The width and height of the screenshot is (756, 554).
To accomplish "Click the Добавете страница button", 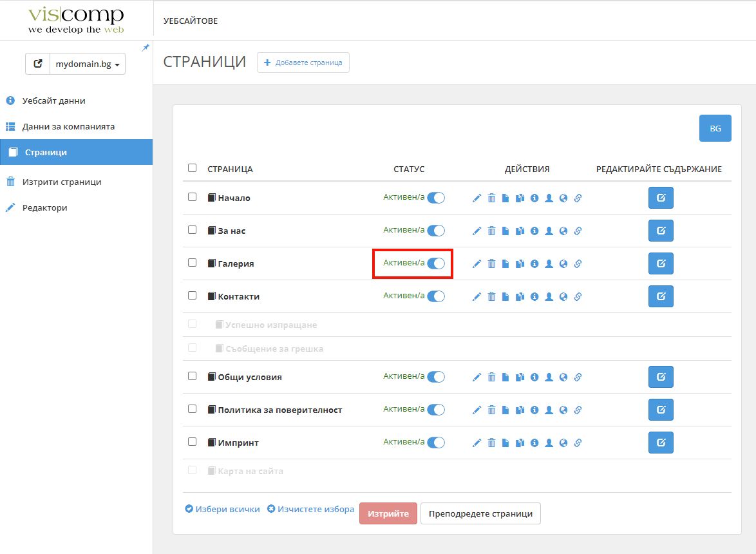I will [x=303, y=62].
